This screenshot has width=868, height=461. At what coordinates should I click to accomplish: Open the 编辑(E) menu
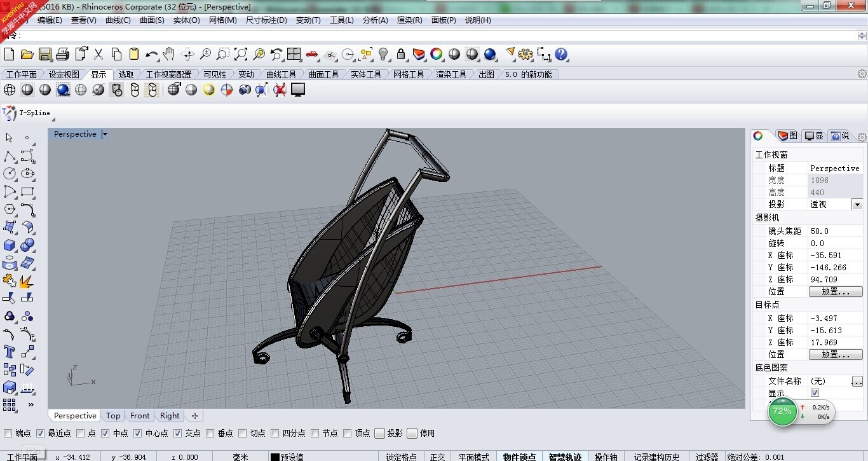click(x=50, y=20)
